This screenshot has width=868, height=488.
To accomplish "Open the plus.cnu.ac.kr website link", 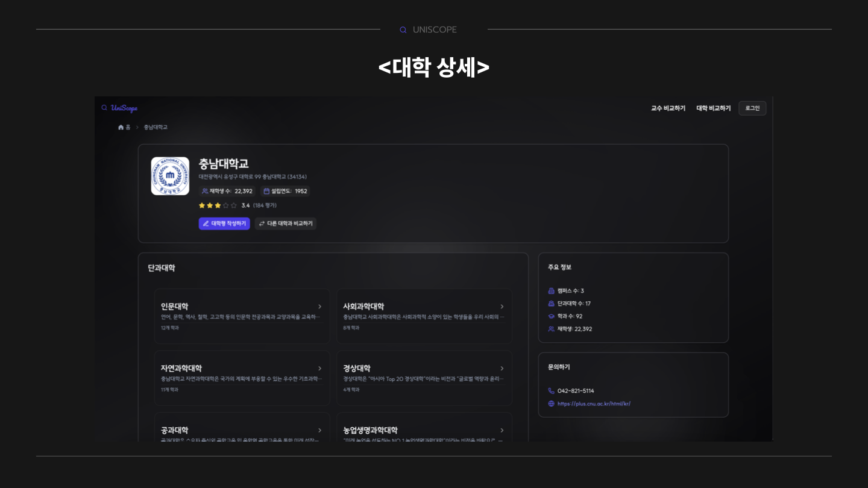I will [x=594, y=404].
